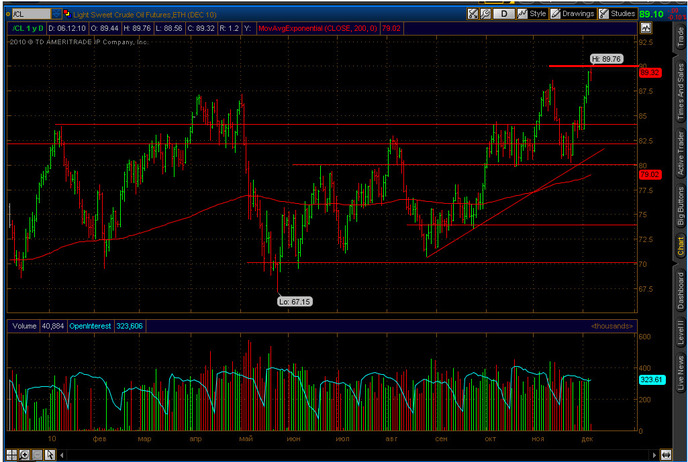Open the Dashboard side tab

point(680,290)
